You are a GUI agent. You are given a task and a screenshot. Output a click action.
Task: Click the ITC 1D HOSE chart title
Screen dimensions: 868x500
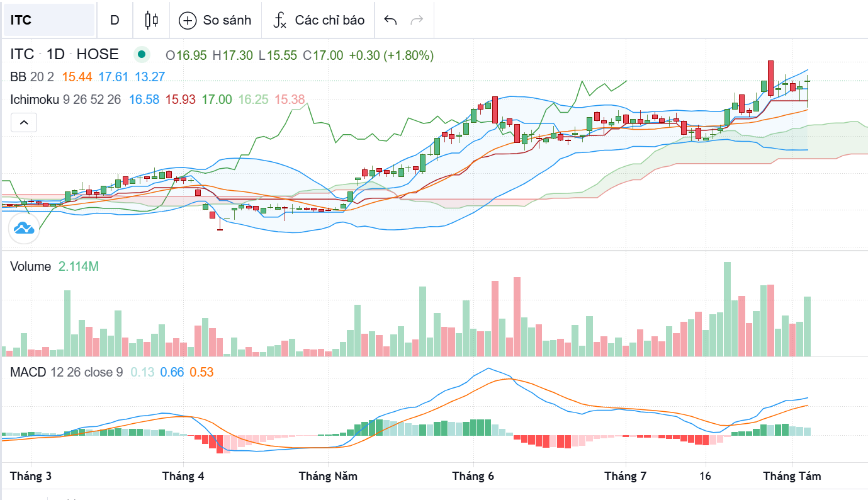pyautogui.click(x=64, y=55)
